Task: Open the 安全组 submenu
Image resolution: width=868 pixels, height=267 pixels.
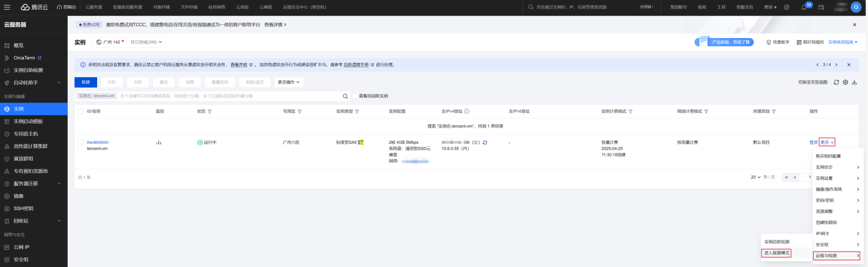Action: pyautogui.click(x=837, y=245)
